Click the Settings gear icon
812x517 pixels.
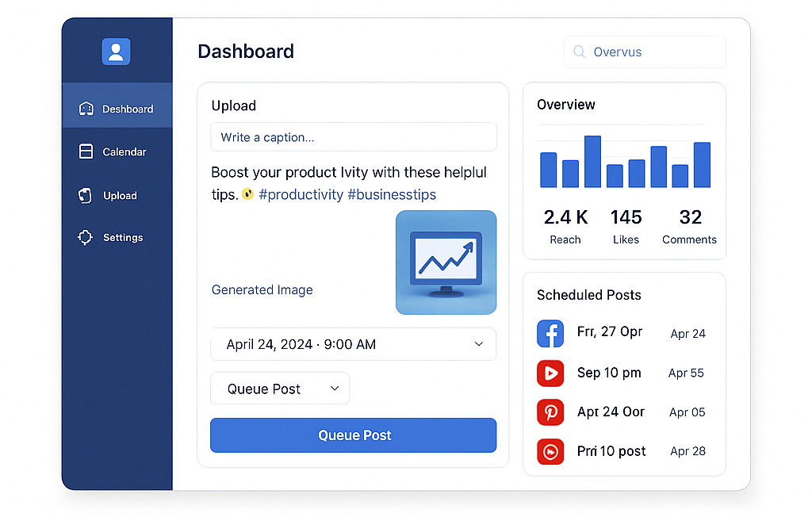(86, 237)
